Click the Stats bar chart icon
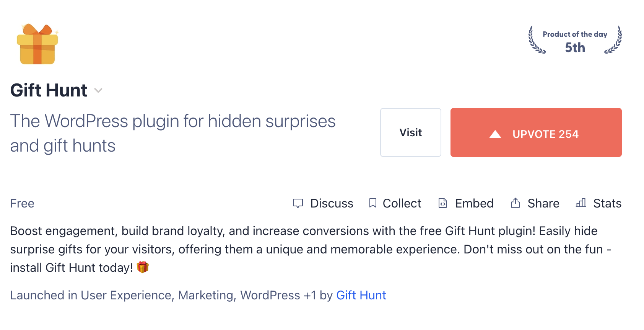 tap(581, 203)
